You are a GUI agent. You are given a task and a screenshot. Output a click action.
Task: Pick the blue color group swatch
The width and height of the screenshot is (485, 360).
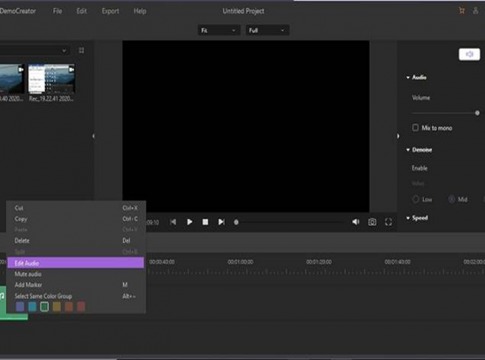tap(32, 307)
